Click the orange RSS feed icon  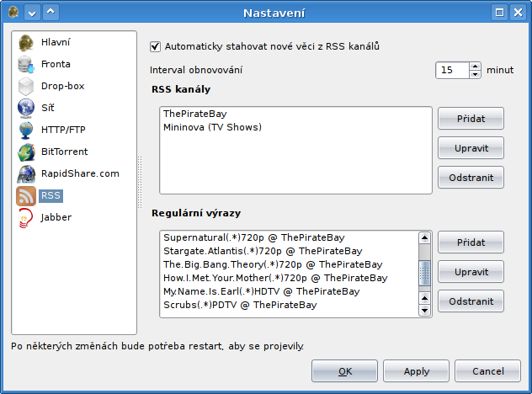point(26,196)
